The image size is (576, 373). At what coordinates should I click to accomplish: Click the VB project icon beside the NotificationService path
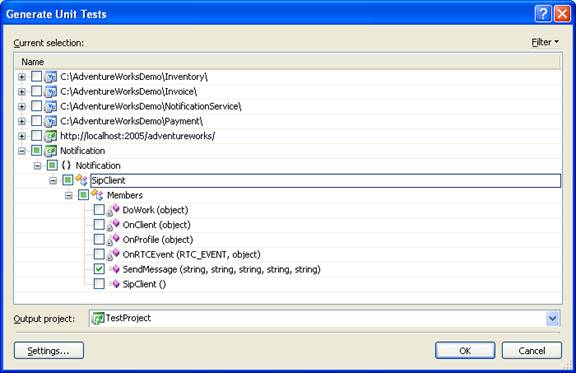pyautogui.click(x=51, y=106)
